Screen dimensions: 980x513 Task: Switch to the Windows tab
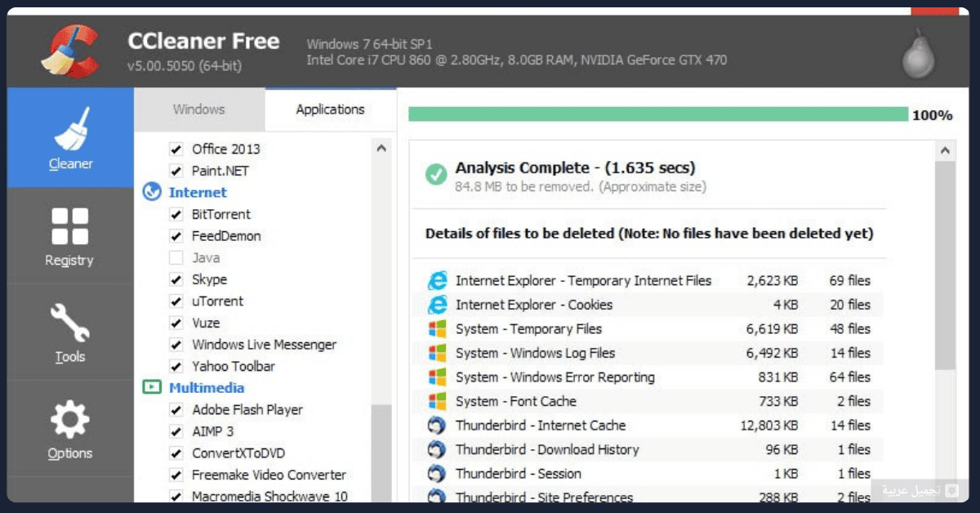click(x=199, y=109)
